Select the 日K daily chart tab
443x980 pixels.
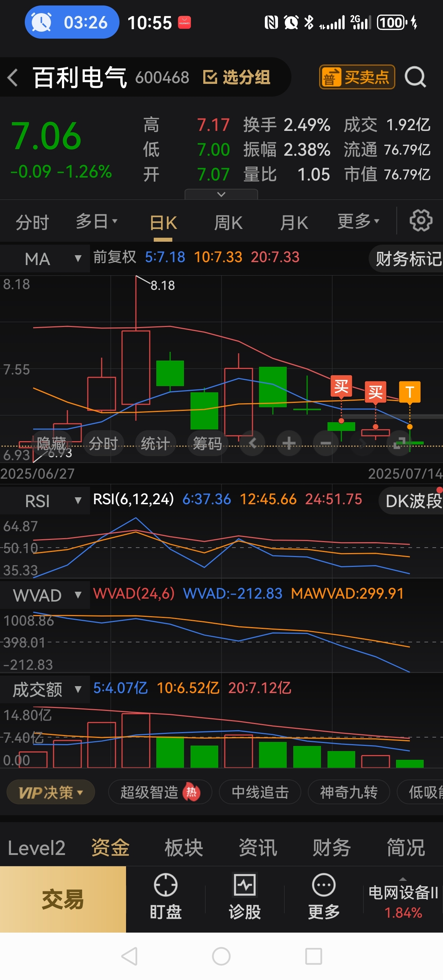[163, 222]
